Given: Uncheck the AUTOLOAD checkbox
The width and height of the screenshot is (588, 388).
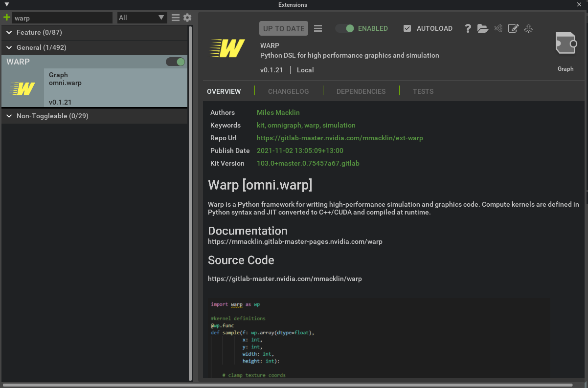Looking at the screenshot, I should coord(407,28).
